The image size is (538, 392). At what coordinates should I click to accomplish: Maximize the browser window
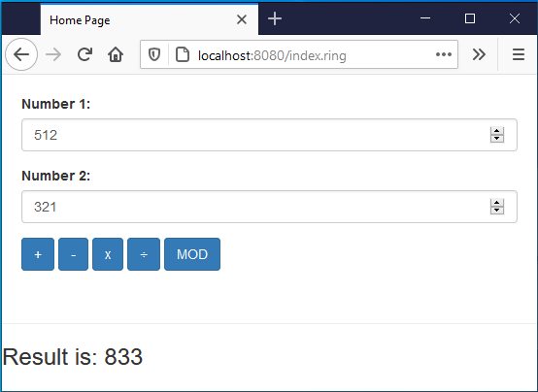(x=470, y=18)
